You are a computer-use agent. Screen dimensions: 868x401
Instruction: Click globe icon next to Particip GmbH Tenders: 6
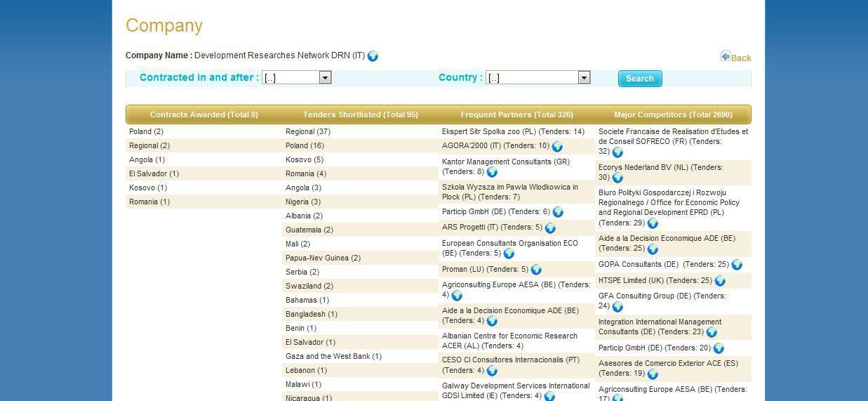point(558,212)
